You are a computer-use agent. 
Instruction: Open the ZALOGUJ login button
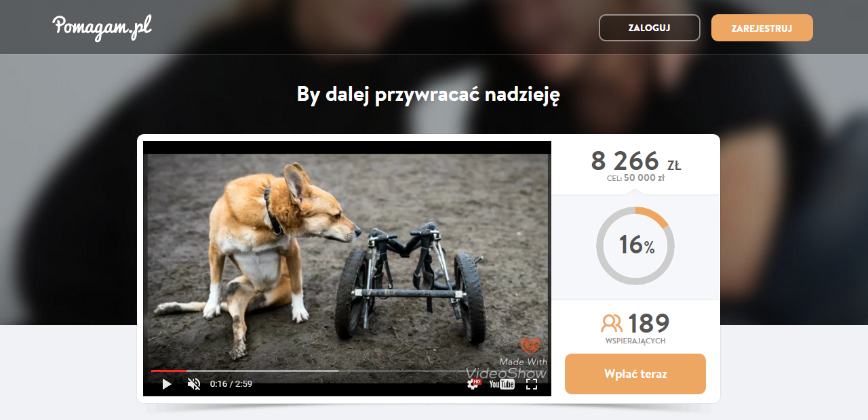click(x=650, y=28)
